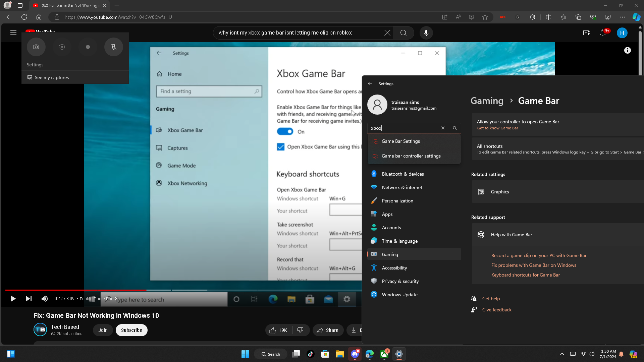Screen dimensions: 644x362
Task: Click Give feedback link
Action: point(497,310)
